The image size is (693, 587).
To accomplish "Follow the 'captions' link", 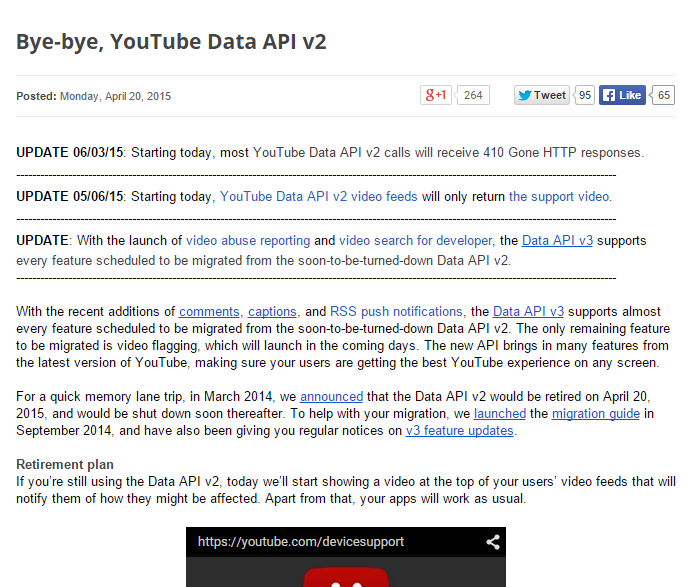I will [x=272, y=311].
